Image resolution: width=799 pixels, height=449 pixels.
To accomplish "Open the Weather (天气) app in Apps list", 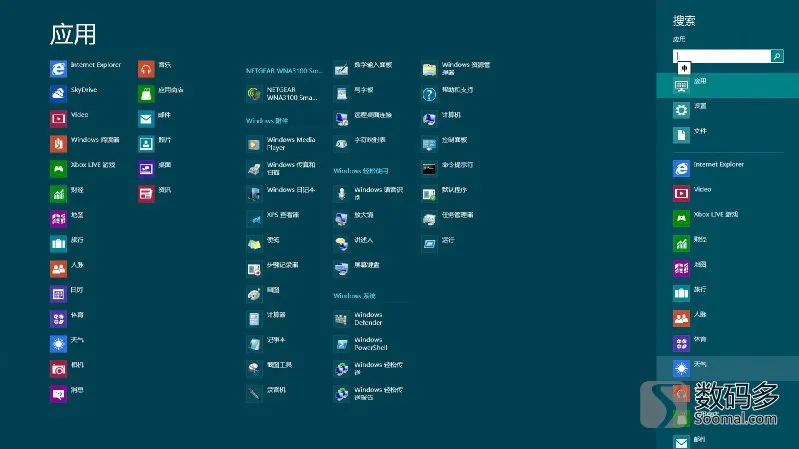I will [x=67, y=344].
